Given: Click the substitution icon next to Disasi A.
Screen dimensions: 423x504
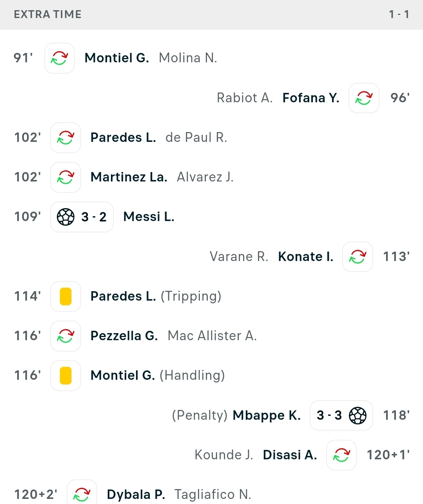Looking at the screenshot, I should (341, 455).
